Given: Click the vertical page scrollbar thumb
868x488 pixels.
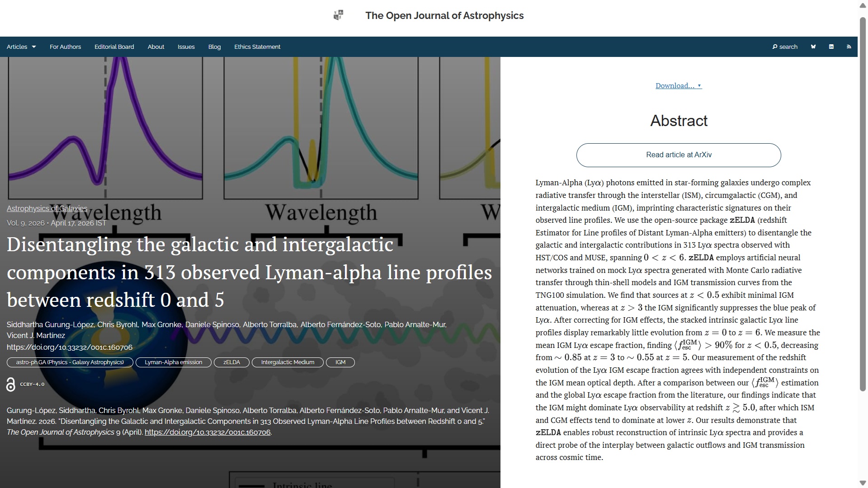Looking at the screenshot, I should (x=863, y=203).
